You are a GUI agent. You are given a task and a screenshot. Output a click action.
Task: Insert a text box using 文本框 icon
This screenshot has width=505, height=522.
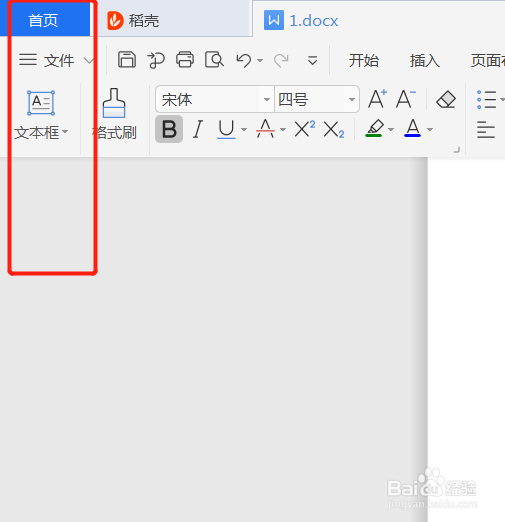41,103
